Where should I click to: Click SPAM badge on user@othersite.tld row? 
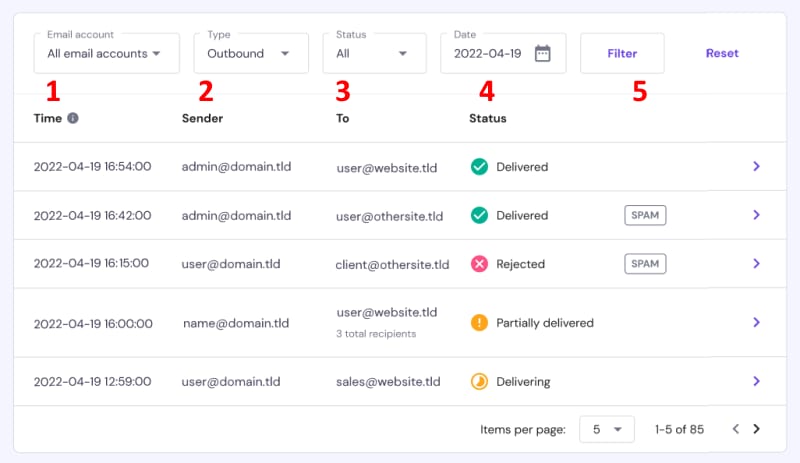pyautogui.click(x=645, y=215)
